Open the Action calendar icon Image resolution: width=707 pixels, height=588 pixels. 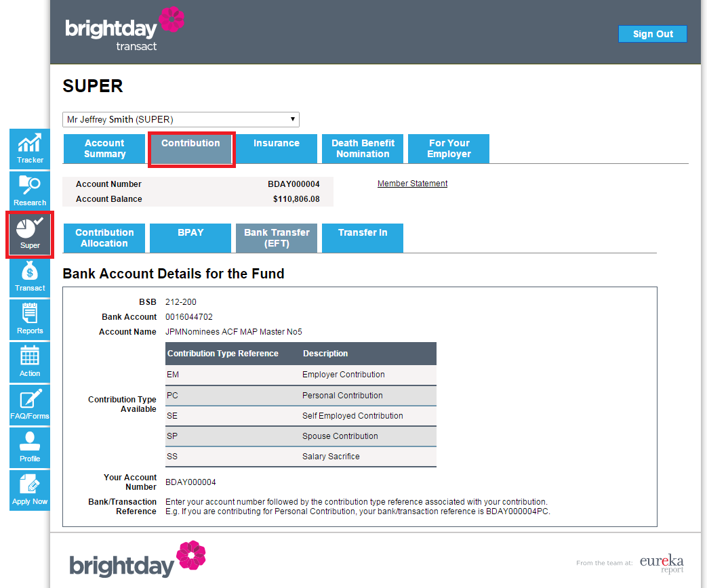(30, 362)
